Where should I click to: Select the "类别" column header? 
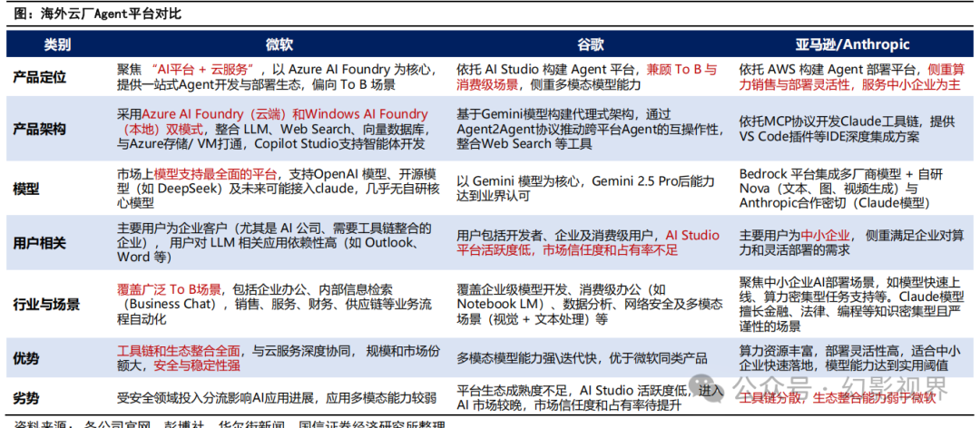(57, 44)
